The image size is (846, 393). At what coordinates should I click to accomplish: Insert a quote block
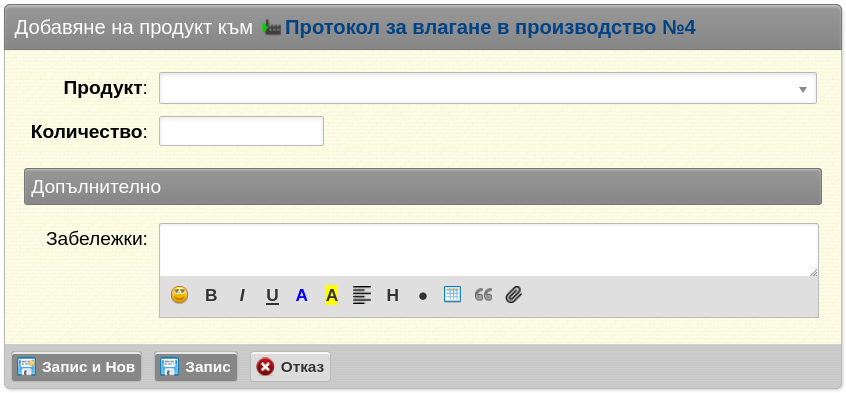point(483,295)
